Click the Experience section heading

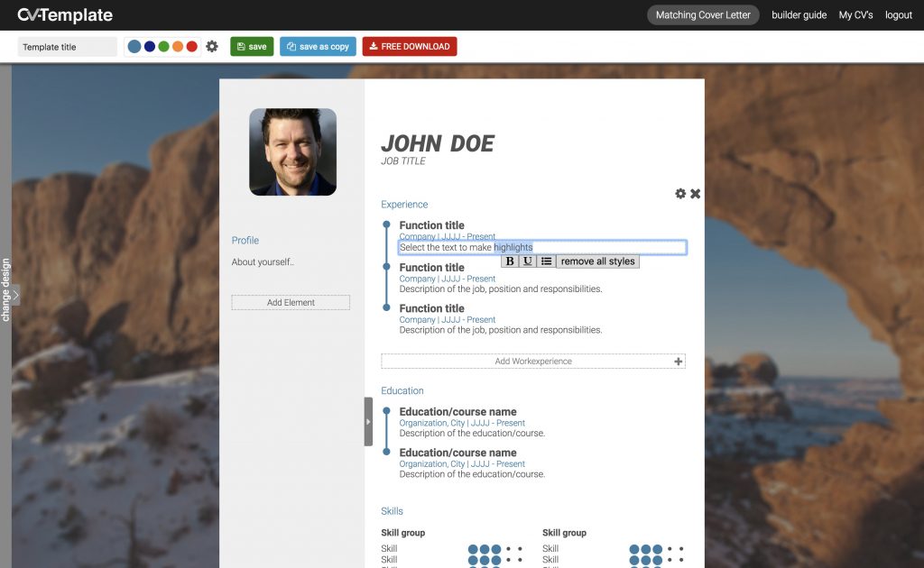click(x=404, y=205)
